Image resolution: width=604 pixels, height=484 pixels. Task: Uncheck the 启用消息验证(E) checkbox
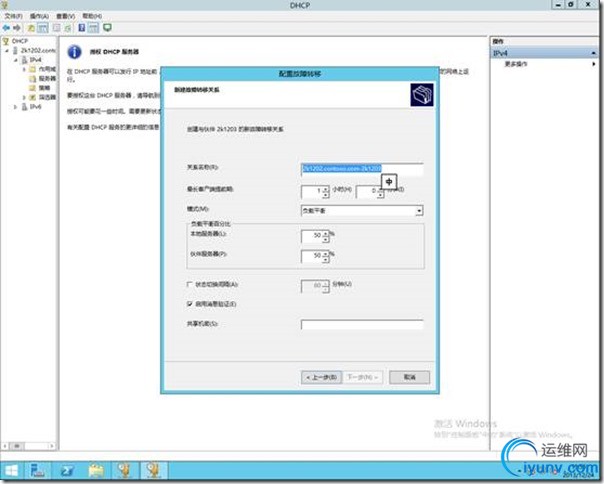tap(190, 304)
